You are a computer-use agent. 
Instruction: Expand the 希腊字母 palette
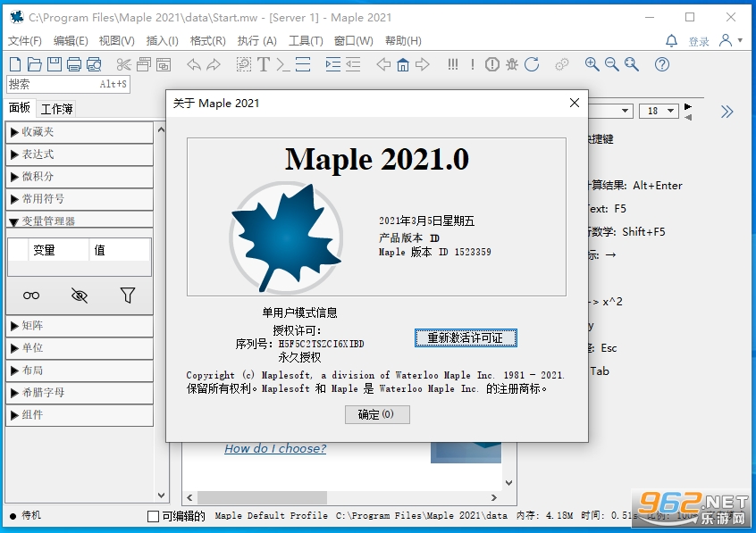pyautogui.click(x=80, y=392)
